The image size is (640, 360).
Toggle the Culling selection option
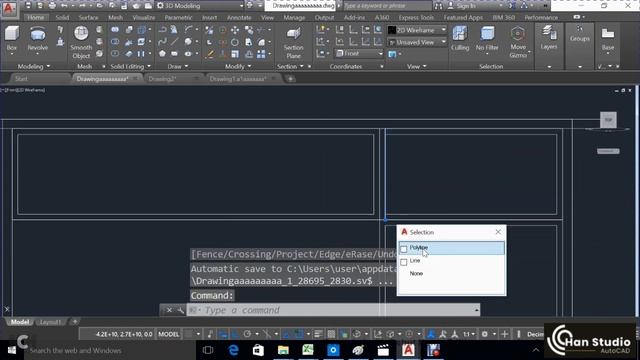(460, 38)
